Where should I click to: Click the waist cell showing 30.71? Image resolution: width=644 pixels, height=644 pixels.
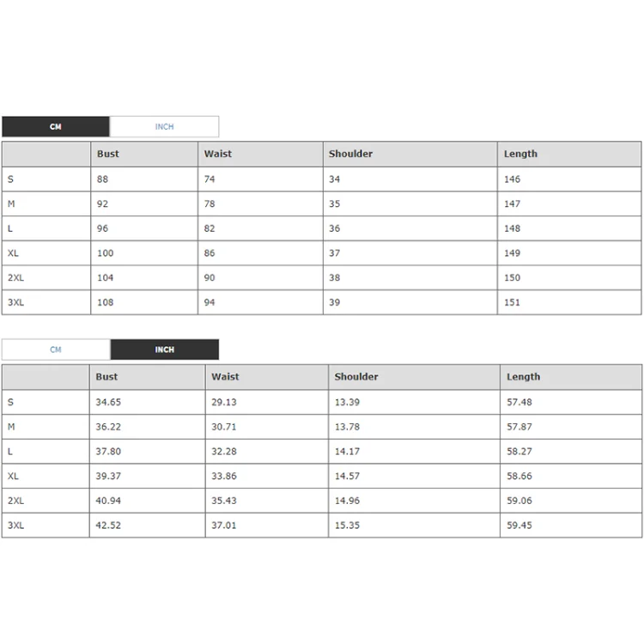click(223, 427)
